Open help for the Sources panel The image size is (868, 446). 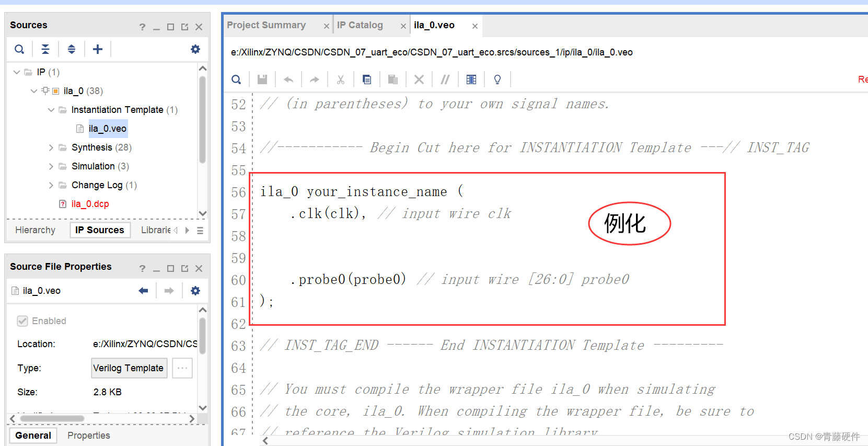click(x=142, y=27)
